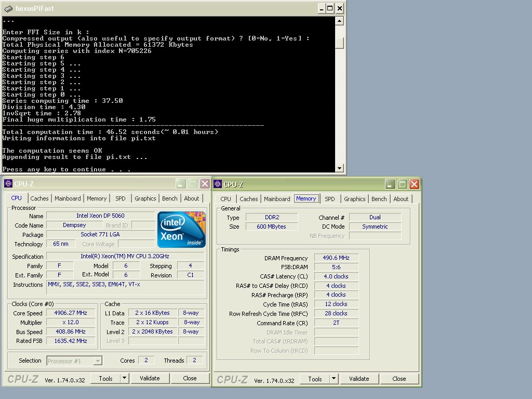Screen dimensions: 532x399
Task: Open Caches tab in left CPU-Z
Action: [39, 198]
